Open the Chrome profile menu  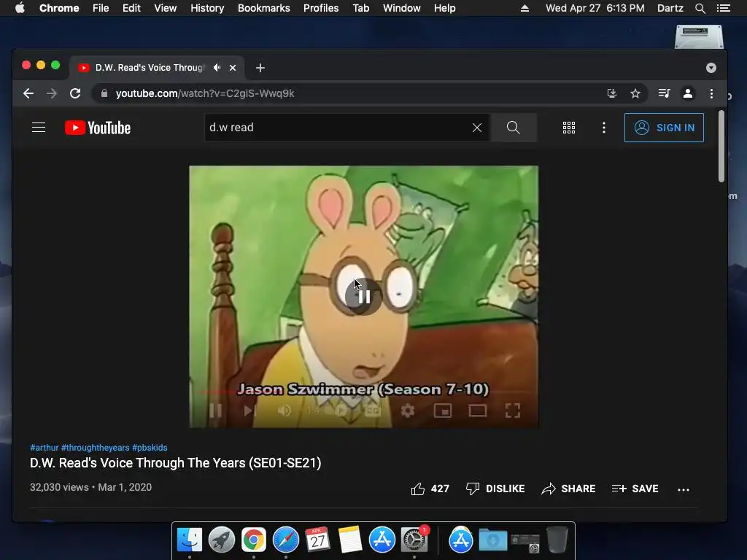click(688, 93)
